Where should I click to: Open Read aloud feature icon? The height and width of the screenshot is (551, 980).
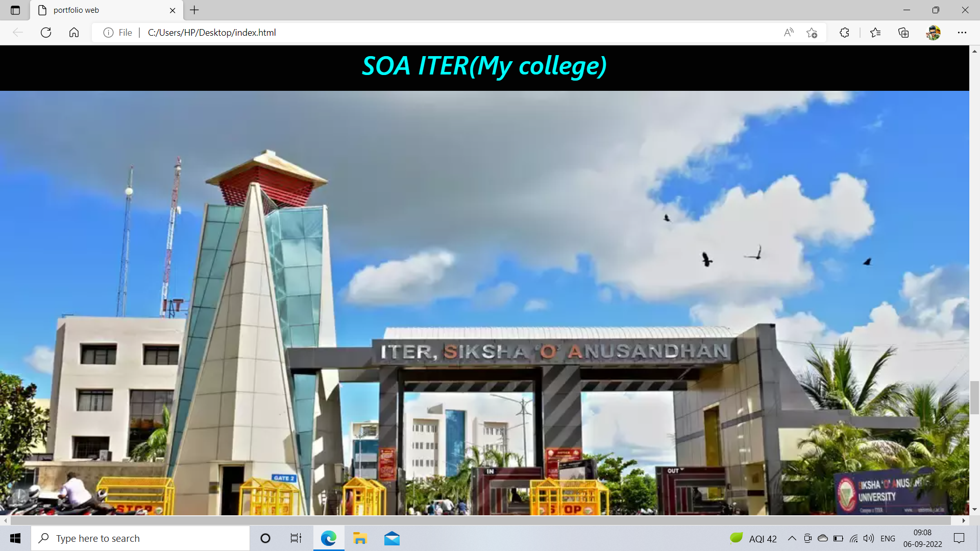pos(789,33)
